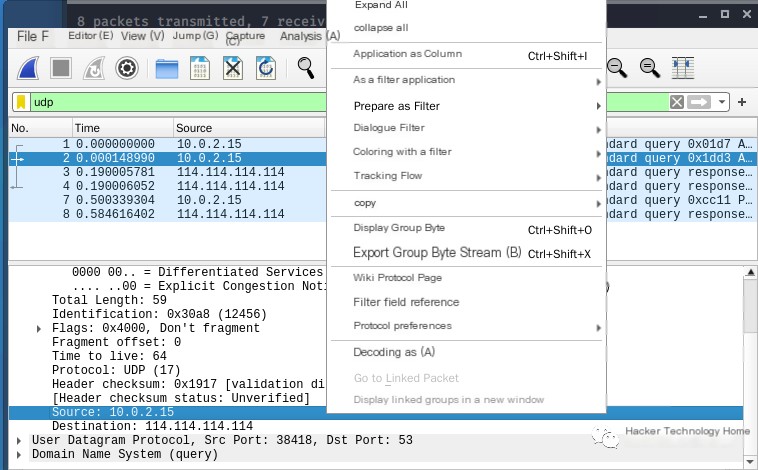This screenshot has width=758, height=470.
Task: Select the Protocol: UDP (17) line
Action: [116, 370]
